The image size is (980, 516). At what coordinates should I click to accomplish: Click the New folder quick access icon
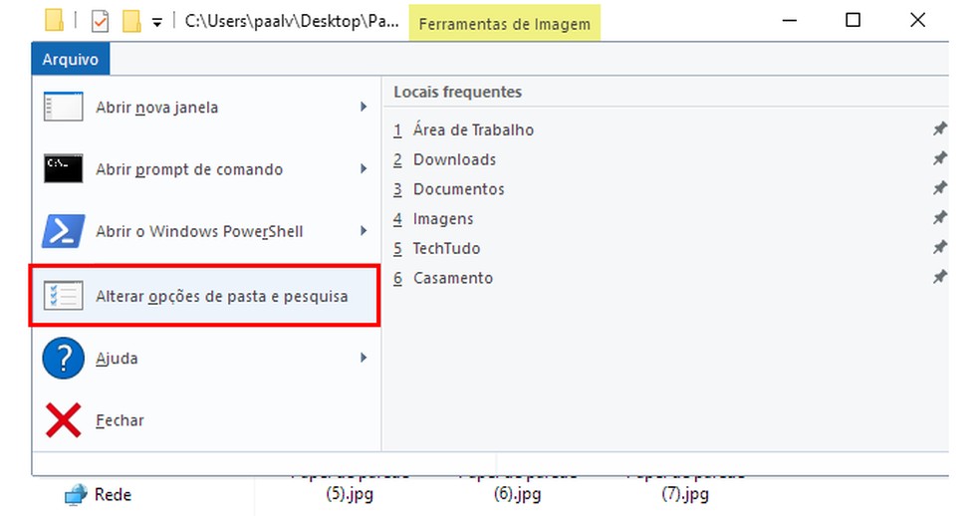click(x=131, y=21)
